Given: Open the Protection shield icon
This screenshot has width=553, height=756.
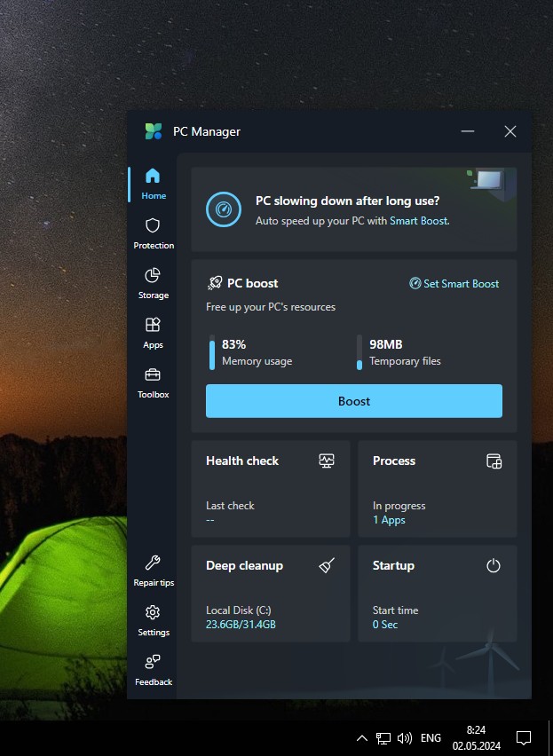Looking at the screenshot, I should [153, 225].
